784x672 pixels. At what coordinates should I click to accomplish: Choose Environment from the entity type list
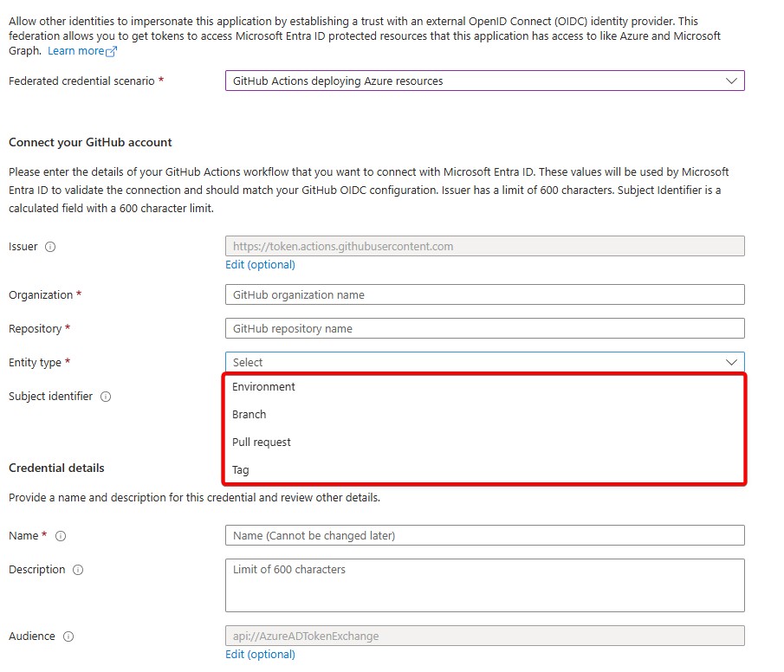pyautogui.click(x=484, y=387)
